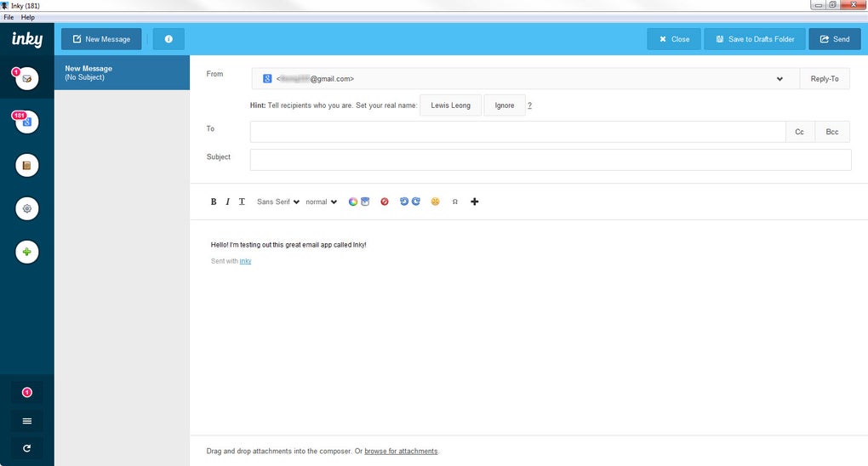The height and width of the screenshot is (466, 868).
Task: Click the black plus more formatting icon
Action: [474, 202]
